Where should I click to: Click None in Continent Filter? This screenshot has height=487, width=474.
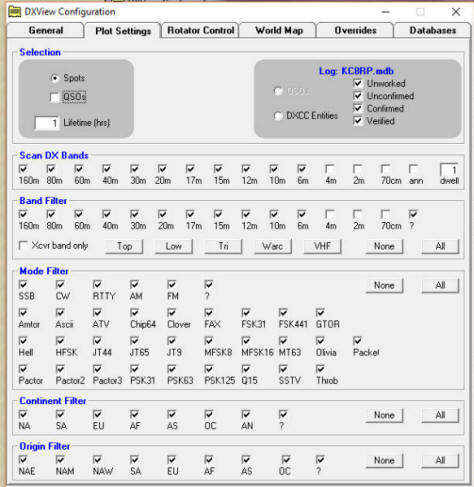coord(384,415)
